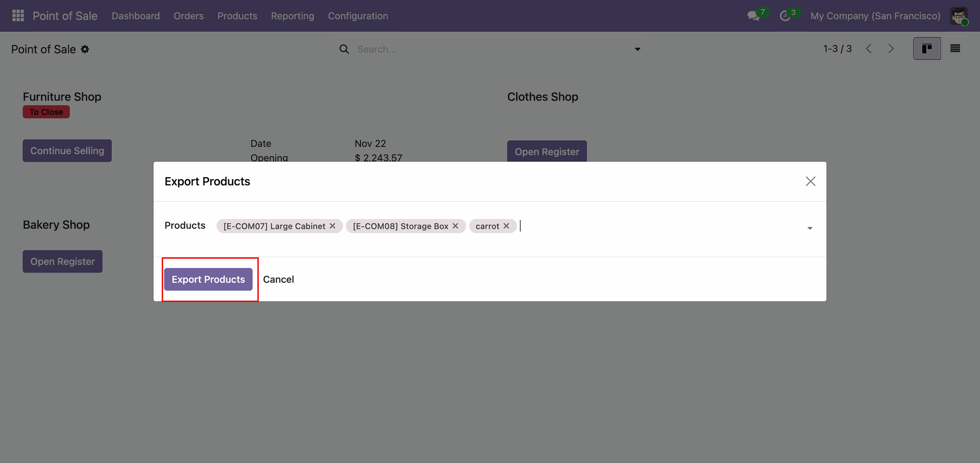980x463 pixels.
Task: Open the Configuration menu
Action: tap(358, 16)
